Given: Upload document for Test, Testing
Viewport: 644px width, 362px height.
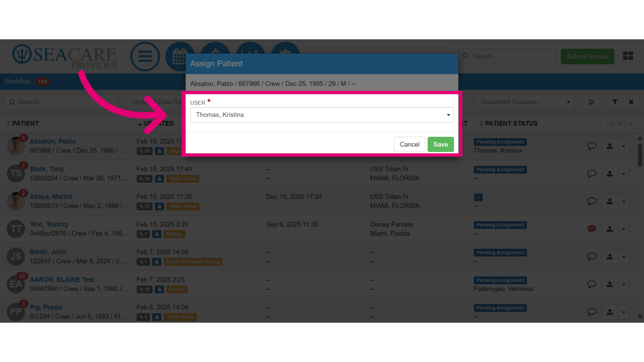Looking at the screenshot, I should (609, 229).
